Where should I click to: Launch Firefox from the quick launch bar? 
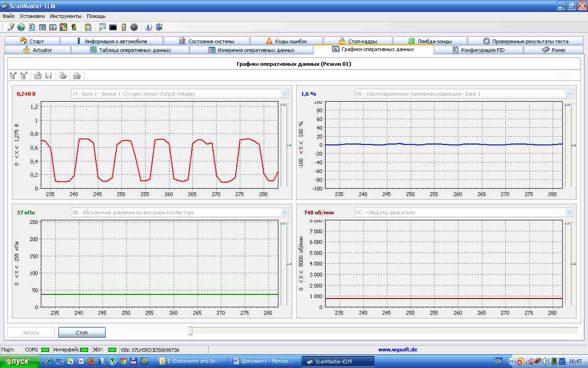(x=91, y=362)
